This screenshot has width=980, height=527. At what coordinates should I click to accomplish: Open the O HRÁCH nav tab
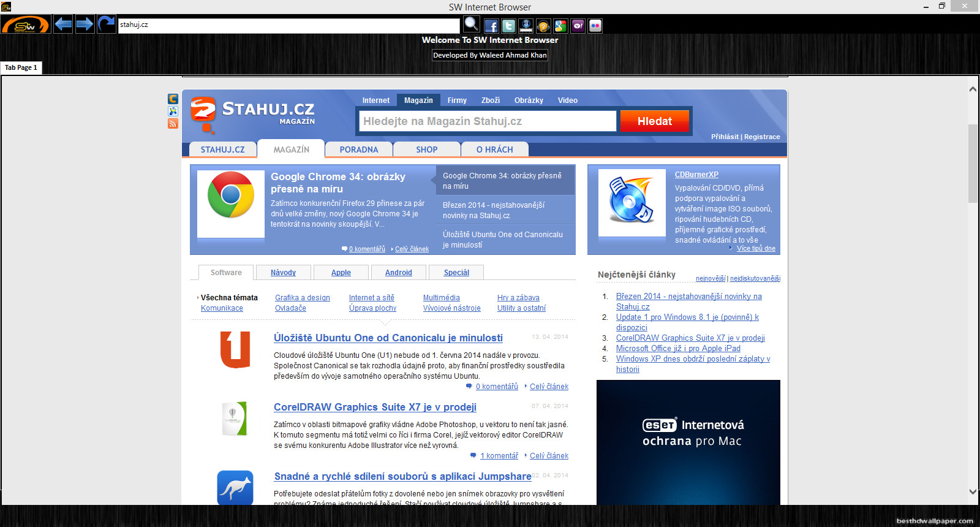(x=495, y=150)
